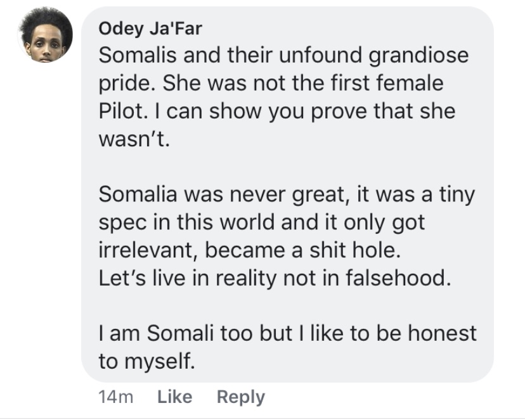Click the line "pride. She was not the first female"

[x=271, y=84]
